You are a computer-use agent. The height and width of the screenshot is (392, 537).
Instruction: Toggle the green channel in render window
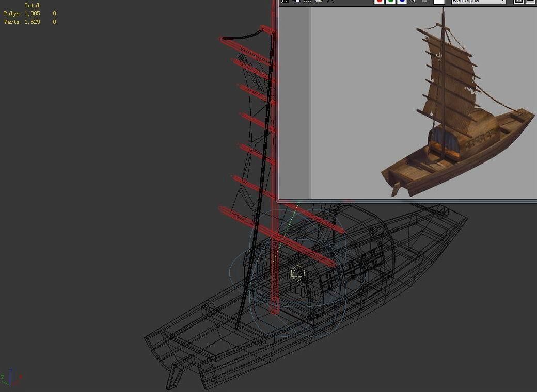(390, 2)
